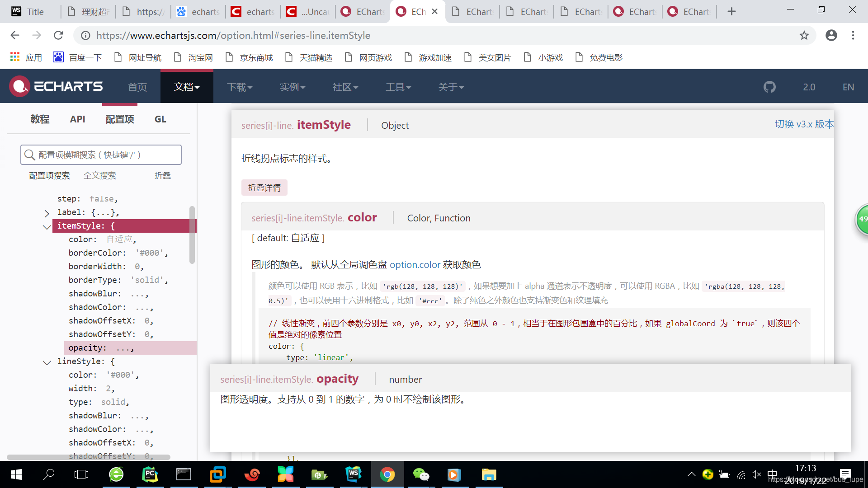Viewport: 868px width, 488px height.
Task: Collapse the itemStyle tree node
Action: coord(47,227)
